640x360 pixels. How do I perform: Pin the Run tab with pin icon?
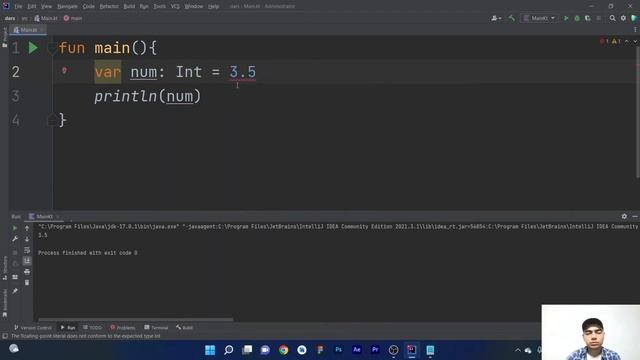pos(15,291)
